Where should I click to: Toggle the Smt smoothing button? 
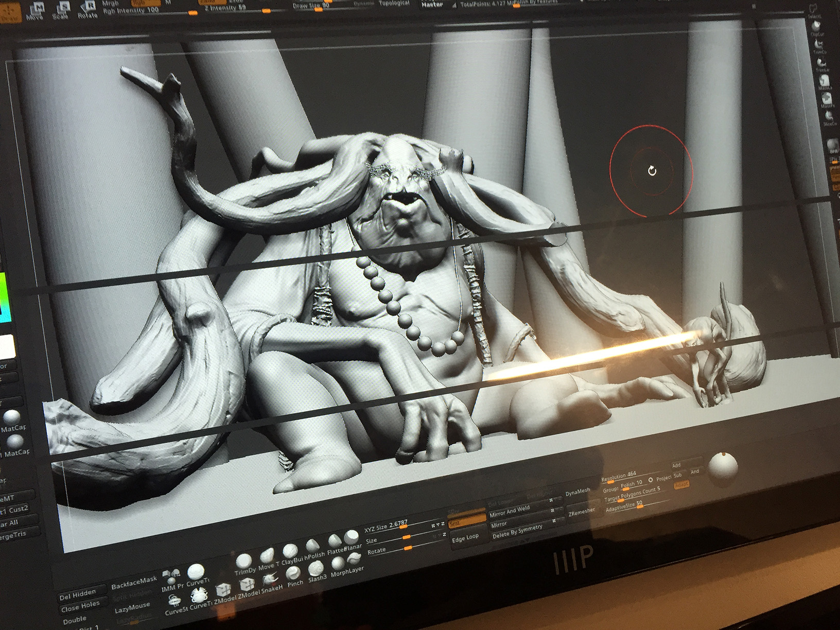tap(466, 522)
